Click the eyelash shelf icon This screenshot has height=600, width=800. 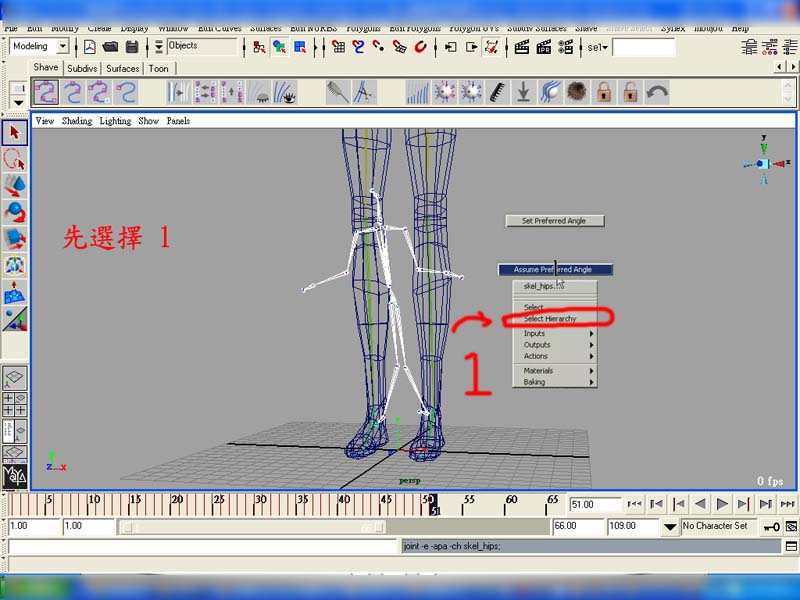[x=258, y=92]
